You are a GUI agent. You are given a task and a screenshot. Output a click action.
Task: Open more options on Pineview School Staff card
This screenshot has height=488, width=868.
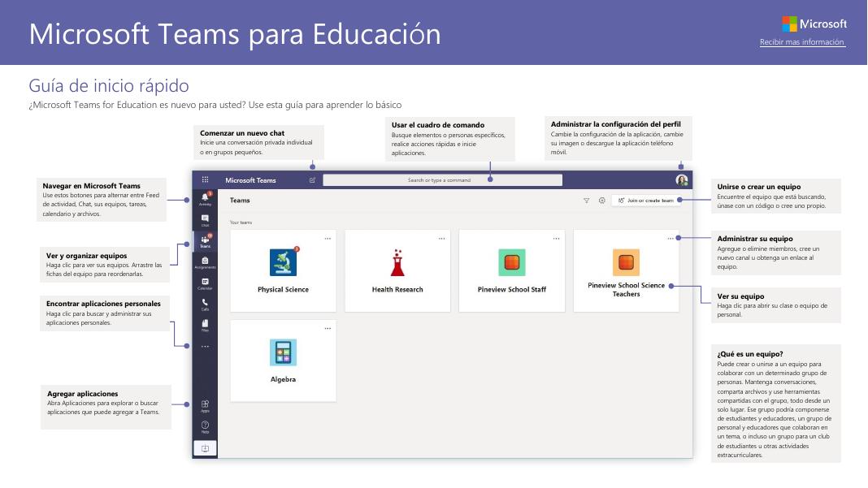[x=557, y=239]
